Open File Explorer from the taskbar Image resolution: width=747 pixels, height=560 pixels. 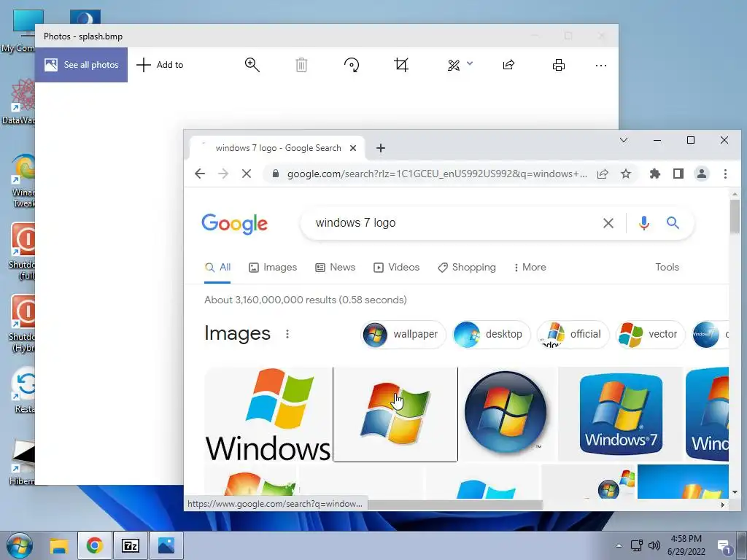(59, 545)
